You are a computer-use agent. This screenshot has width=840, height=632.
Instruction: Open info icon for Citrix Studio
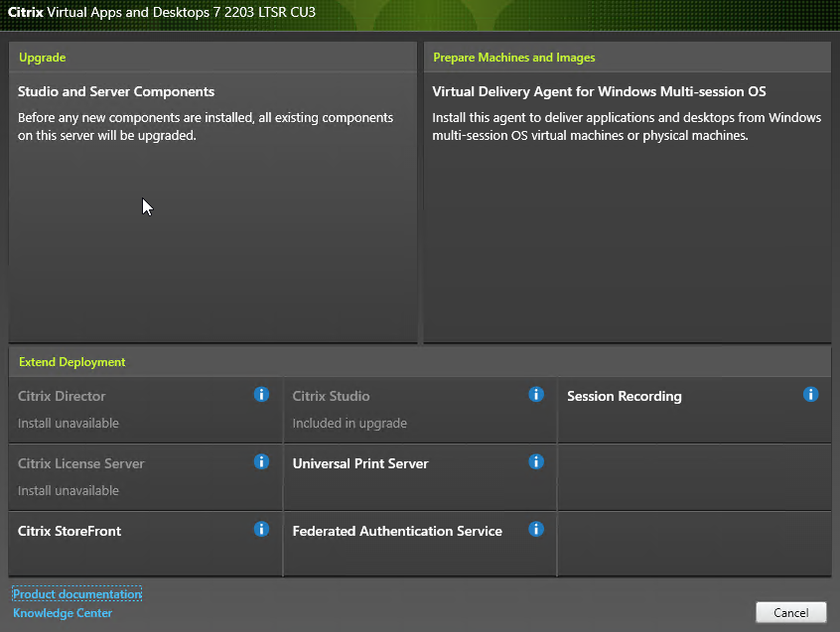[536, 395]
